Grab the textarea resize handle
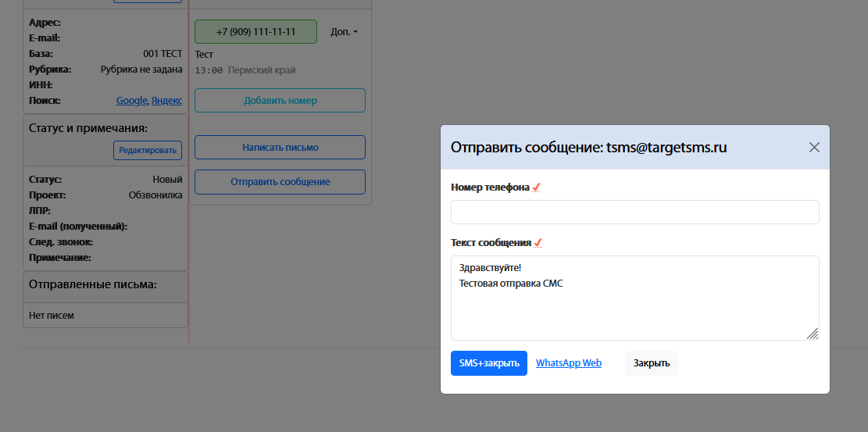868x432 pixels. (x=812, y=333)
